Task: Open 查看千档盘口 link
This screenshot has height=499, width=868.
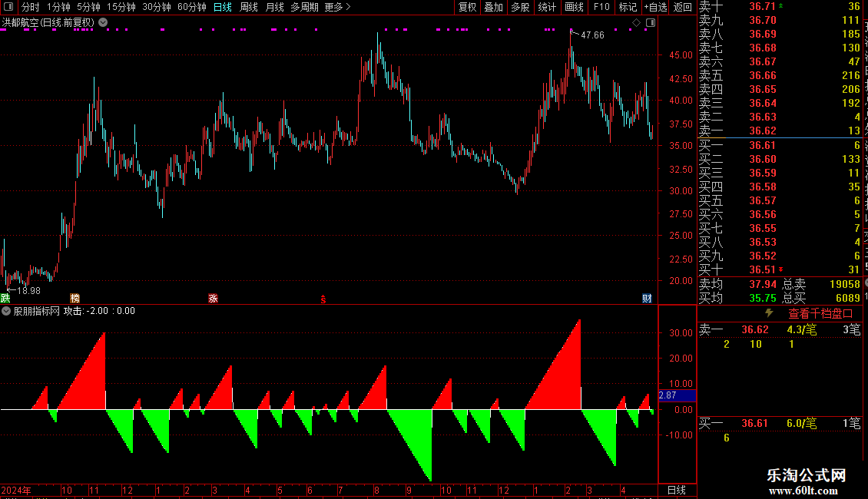Action: (x=820, y=314)
